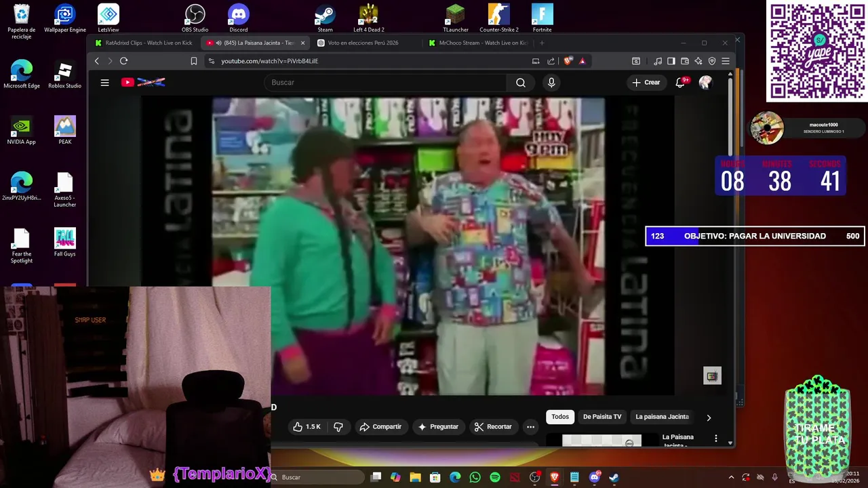Reload the current page
Viewport: 868px width, 488px height.
click(x=123, y=61)
